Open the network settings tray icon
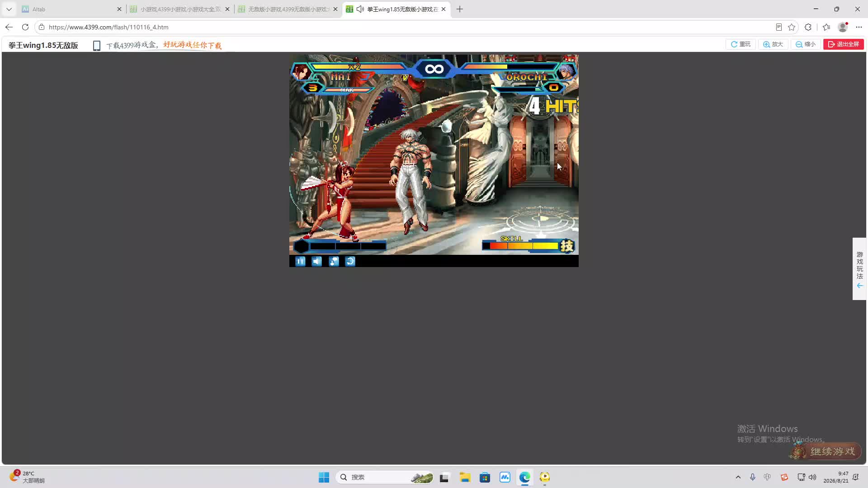 tap(801, 477)
